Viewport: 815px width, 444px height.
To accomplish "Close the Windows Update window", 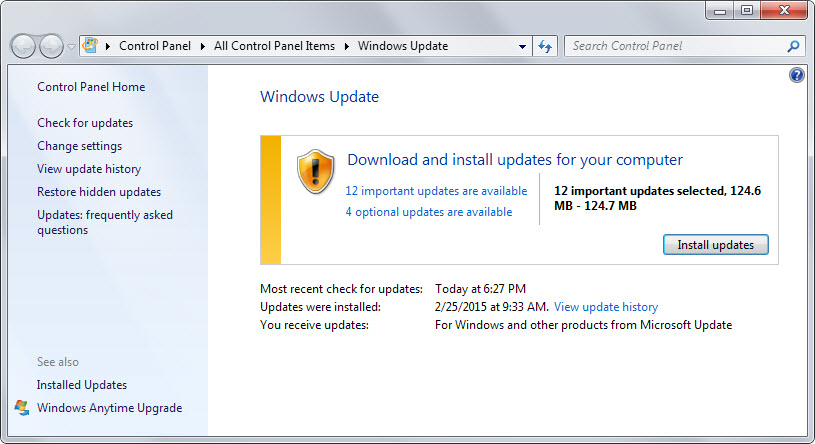I will [x=784, y=10].
